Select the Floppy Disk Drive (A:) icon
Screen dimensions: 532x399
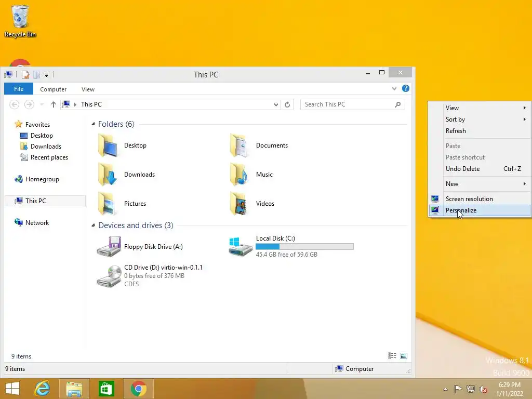coord(109,247)
